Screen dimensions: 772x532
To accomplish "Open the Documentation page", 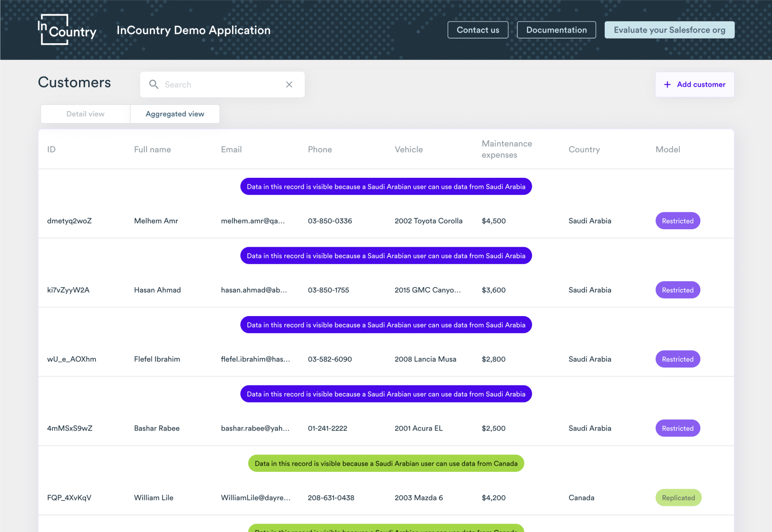I will tap(556, 29).
